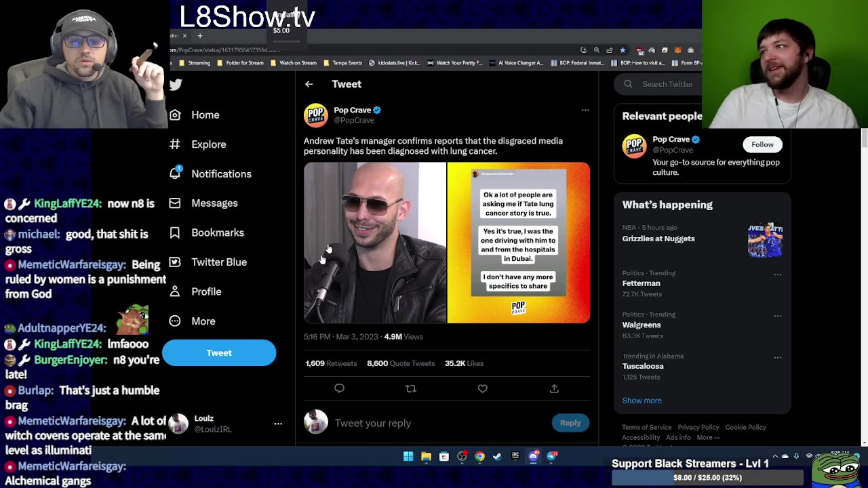Open the Grizzlies at Nuggets thumbnail
Image resolution: width=868 pixels, height=488 pixels.
[765, 241]
